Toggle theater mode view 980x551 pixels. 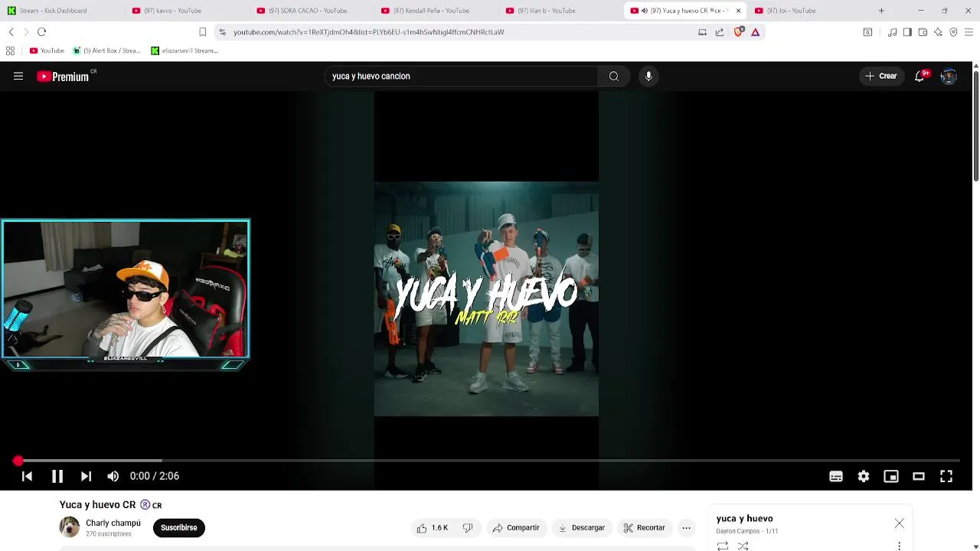coord(919,476)
